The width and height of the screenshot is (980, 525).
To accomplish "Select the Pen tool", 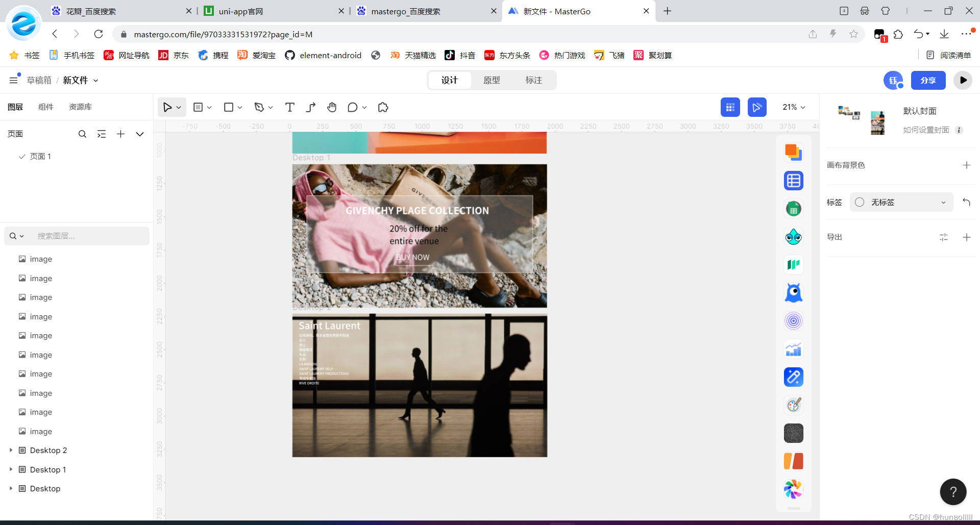I will [259, 107].
